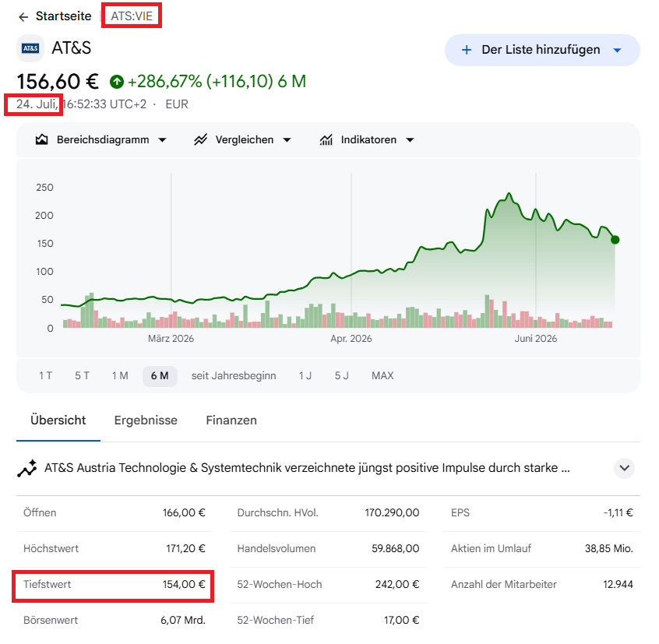The image size is (659, 644).
Task: Select the 1 M time range
Action: [x=120, y=375]
